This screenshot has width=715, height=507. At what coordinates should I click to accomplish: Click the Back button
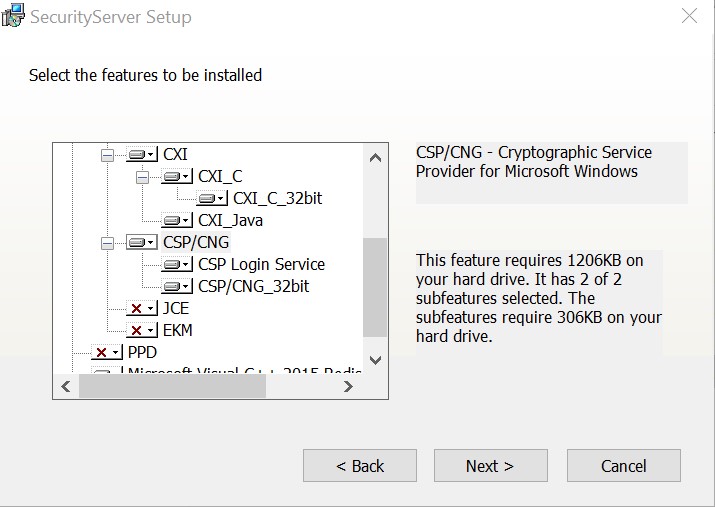(360, 466)
